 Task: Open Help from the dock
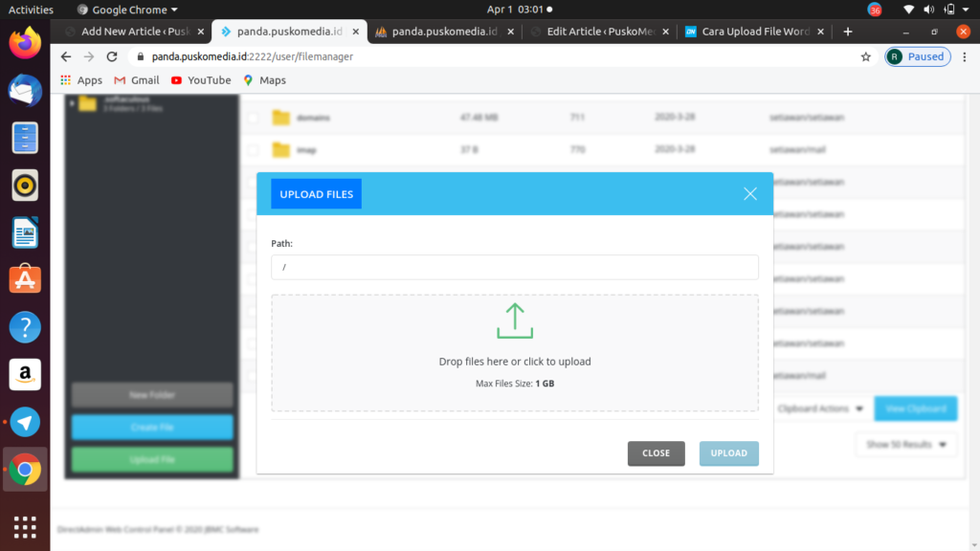point(25,327)
